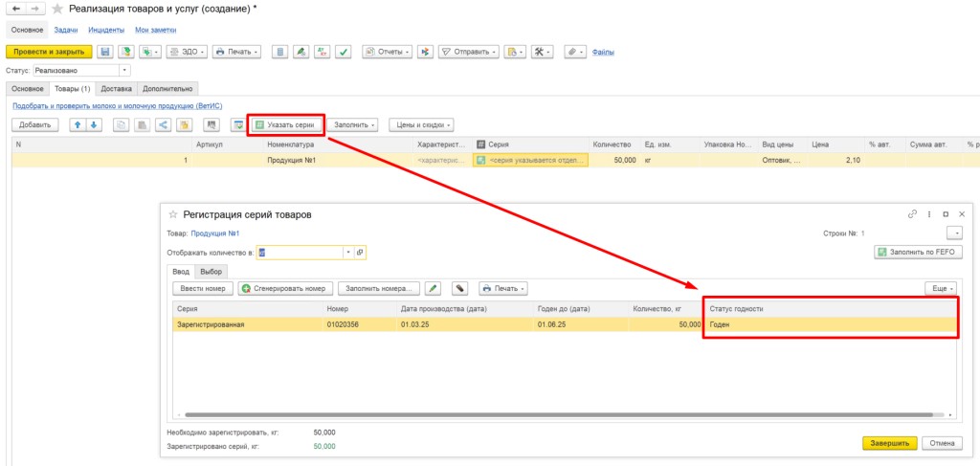Open the Отчеты dropdown
This screenshot has height=466, width=980.
(x=389, y=52)
